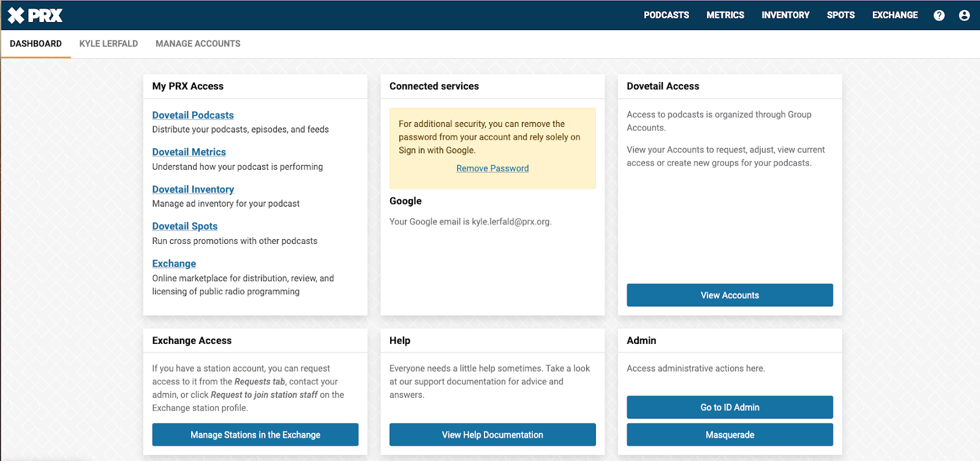The height and width of the screenshot is (461, 980).
Task: Click the PRX logo
Action: click(35, 15)
